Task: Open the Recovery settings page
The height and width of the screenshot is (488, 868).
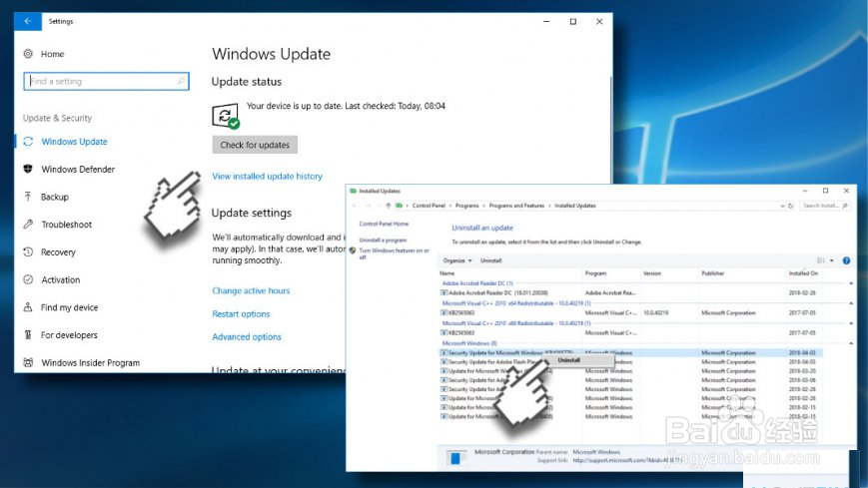Action: tap(58, 252)
